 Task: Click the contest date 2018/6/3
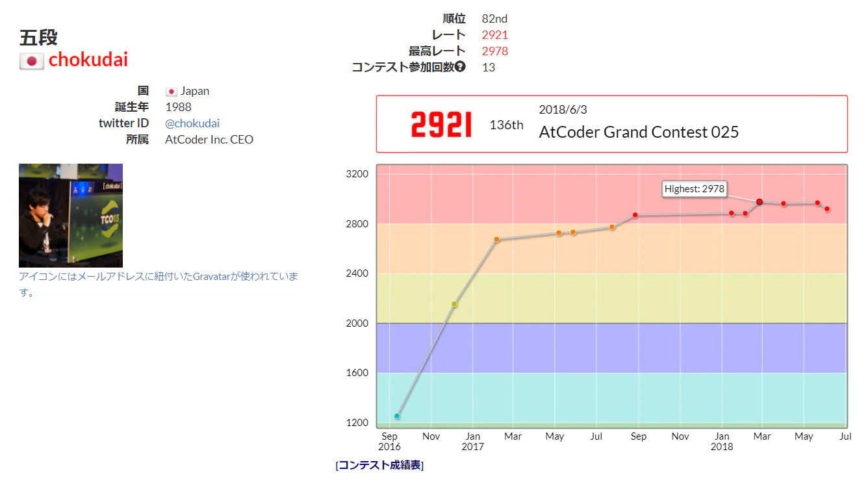(563, 110)
